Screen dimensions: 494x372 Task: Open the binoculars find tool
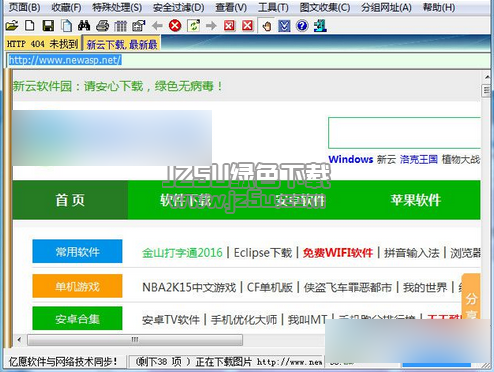coord(84,26)
